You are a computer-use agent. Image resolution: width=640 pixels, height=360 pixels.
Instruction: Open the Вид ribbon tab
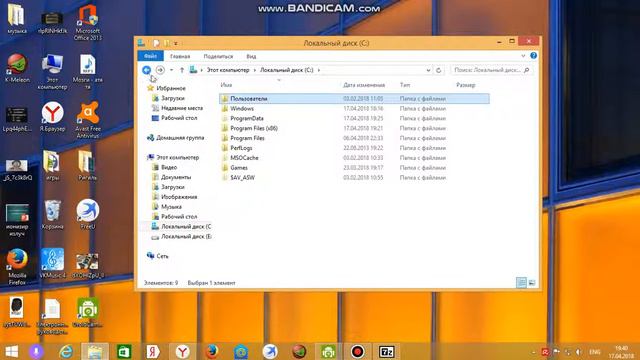251,56
